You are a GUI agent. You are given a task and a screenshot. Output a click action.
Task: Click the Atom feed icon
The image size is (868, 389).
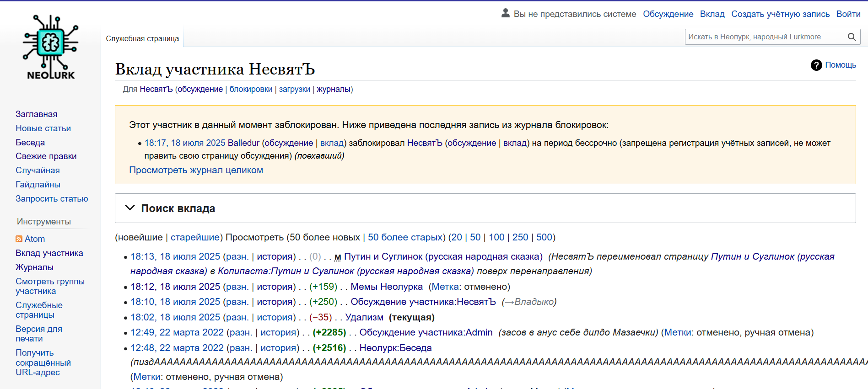pyautogui.click(x=19, y=239)
